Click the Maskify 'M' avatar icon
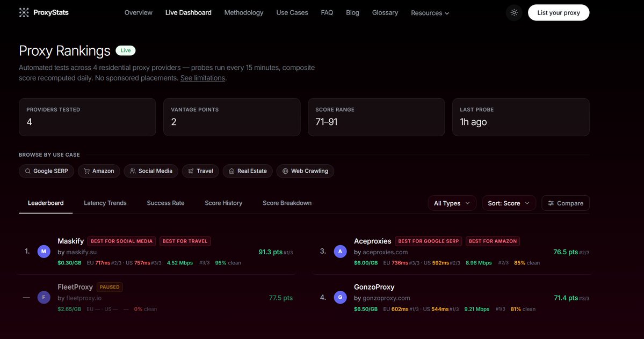644x339 pixels. click(44, 251)
